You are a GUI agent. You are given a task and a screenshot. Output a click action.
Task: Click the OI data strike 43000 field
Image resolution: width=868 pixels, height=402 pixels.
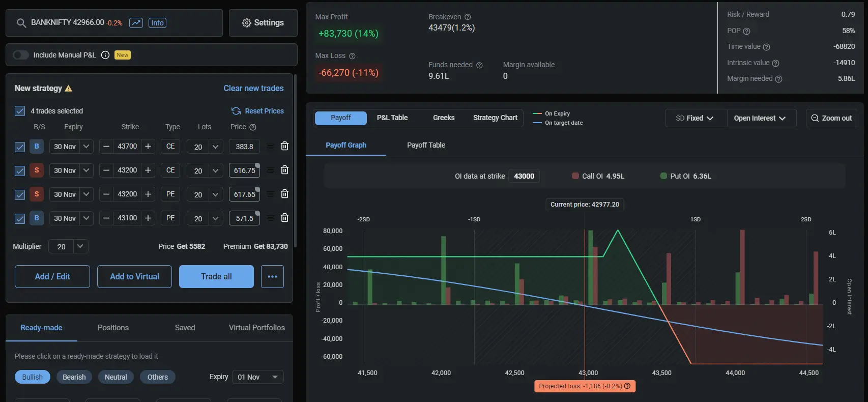click(x=524, y=176)
